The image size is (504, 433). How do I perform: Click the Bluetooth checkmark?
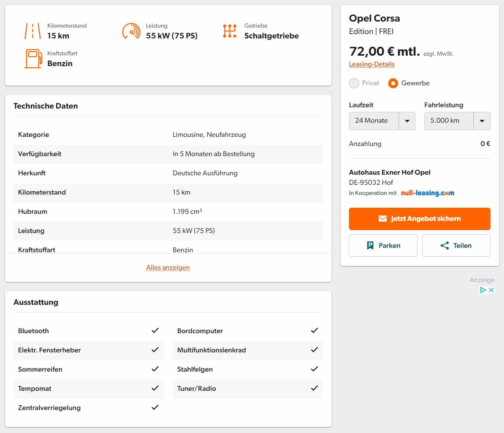[x=155, y=330]
